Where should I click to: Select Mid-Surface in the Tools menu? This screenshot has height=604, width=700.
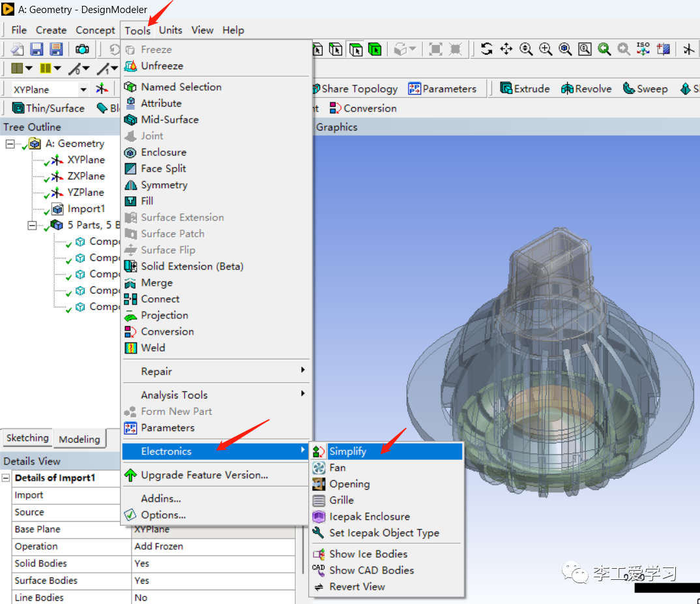(216, 119)
